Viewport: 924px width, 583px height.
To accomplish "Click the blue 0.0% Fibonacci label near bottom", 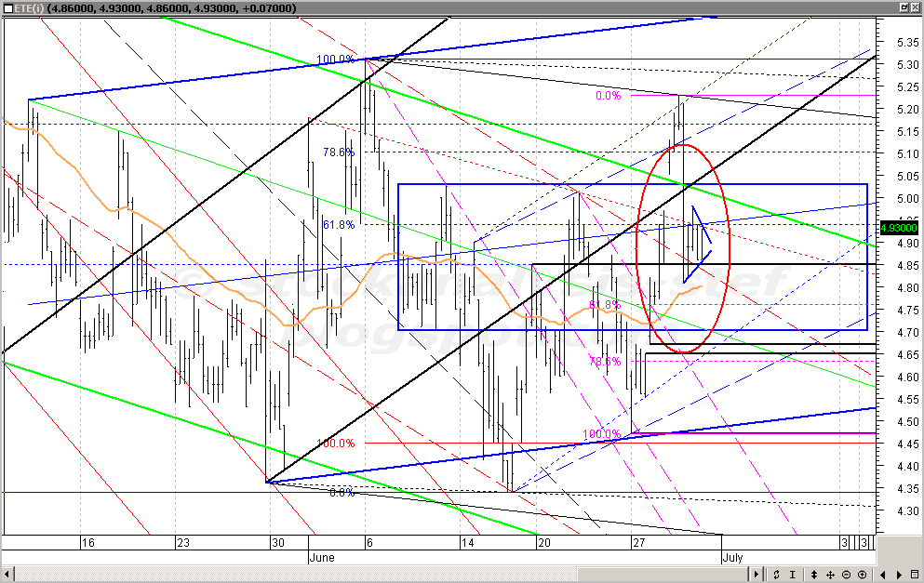I will [341, 493].
